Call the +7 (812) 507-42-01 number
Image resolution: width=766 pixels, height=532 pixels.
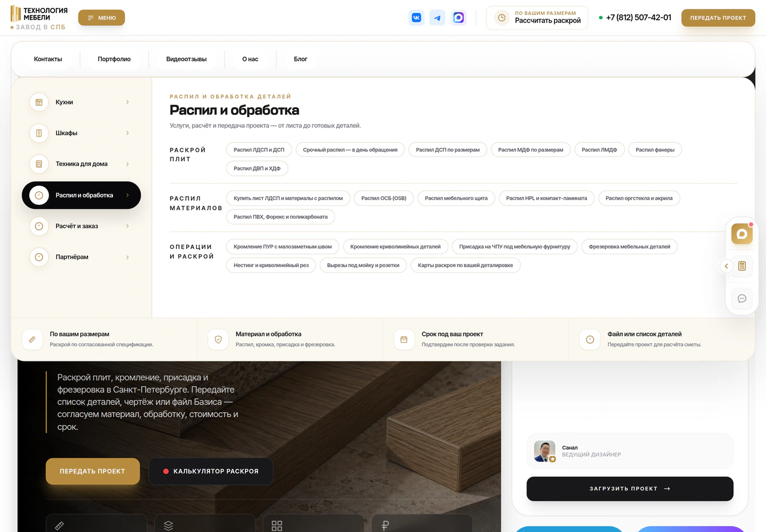click(x=639, y=18)
